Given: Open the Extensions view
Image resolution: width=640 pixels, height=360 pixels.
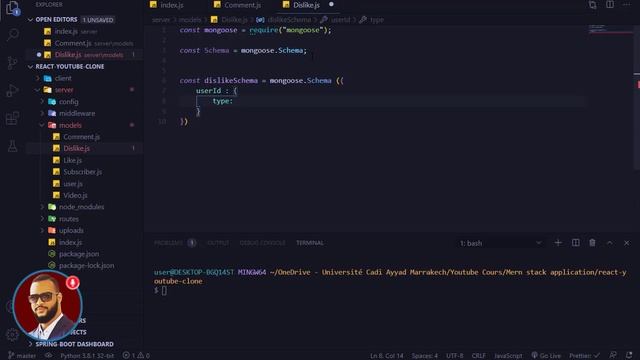Looking at the screenshot, I should (x=12, y=118).
